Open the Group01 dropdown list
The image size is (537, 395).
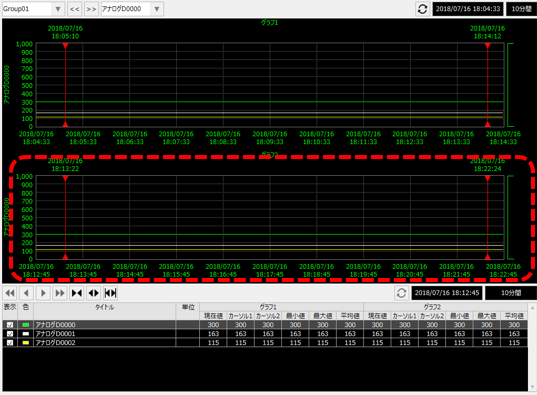click(58, 9)
